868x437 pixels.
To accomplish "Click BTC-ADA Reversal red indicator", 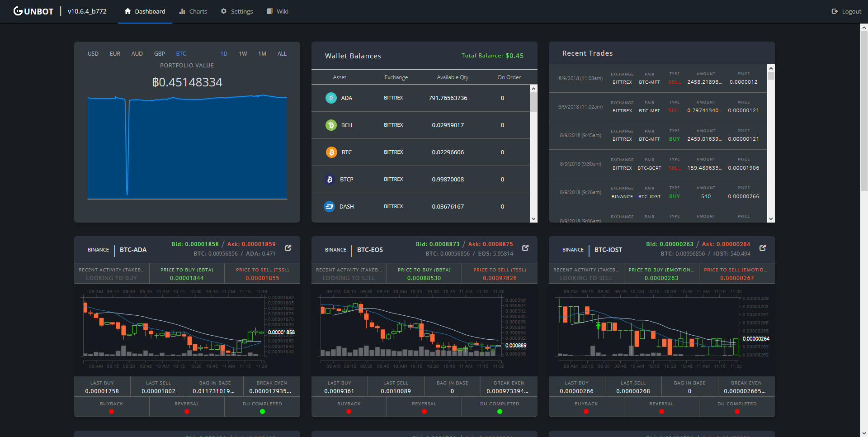I will click(187, 412).
